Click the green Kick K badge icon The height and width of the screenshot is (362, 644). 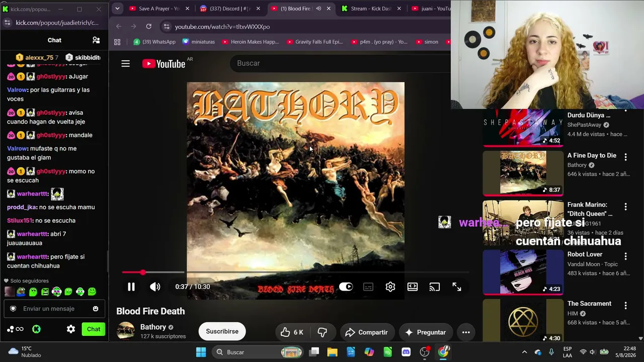tap(36, 329)
